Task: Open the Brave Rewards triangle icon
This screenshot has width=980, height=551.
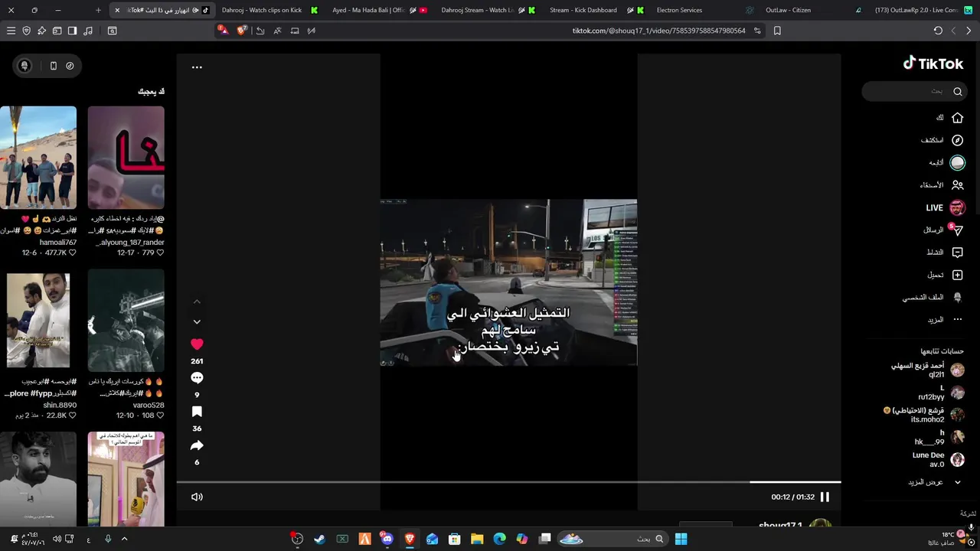Action: (223, 31)
